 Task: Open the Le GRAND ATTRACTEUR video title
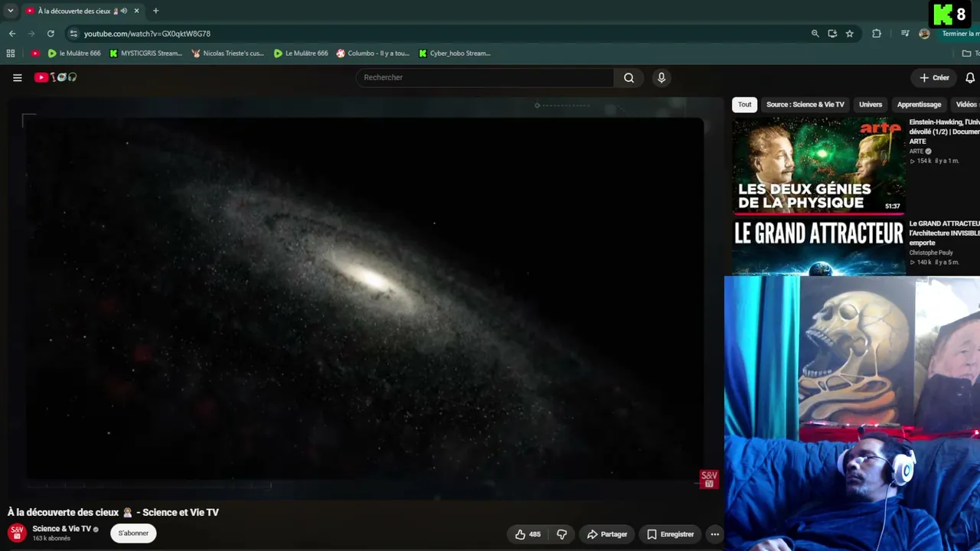944,233
